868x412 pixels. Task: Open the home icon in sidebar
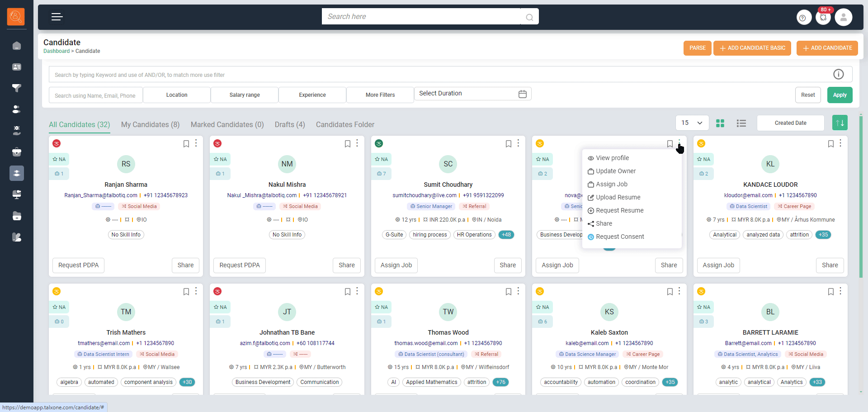tap(17, 46)
